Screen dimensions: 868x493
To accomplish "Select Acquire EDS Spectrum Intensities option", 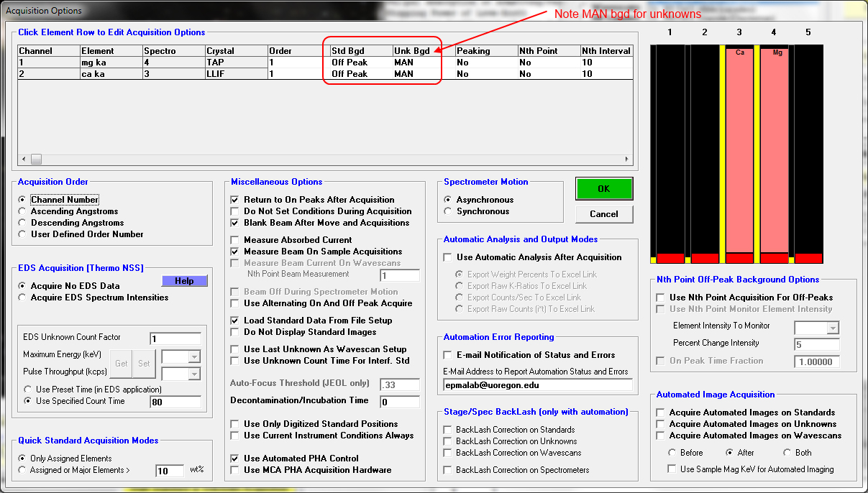I will click(x=23, y=298).
